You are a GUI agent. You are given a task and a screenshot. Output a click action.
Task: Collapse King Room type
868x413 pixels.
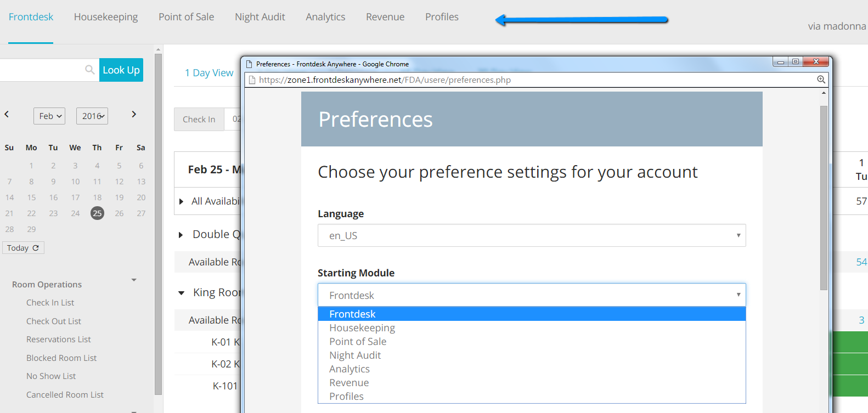click(x=181, y=293)
